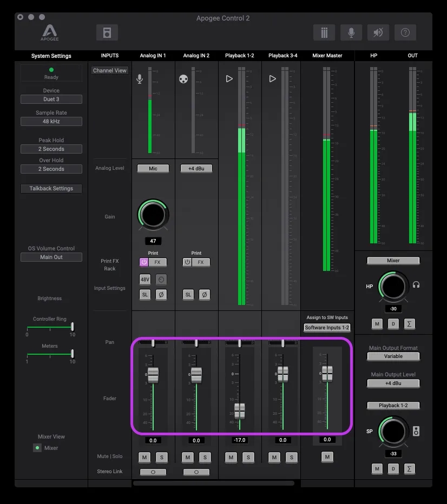Click the headphones icon beside HP knob
Viewport: 447px width, 504px height.
(x=416, y=285)
